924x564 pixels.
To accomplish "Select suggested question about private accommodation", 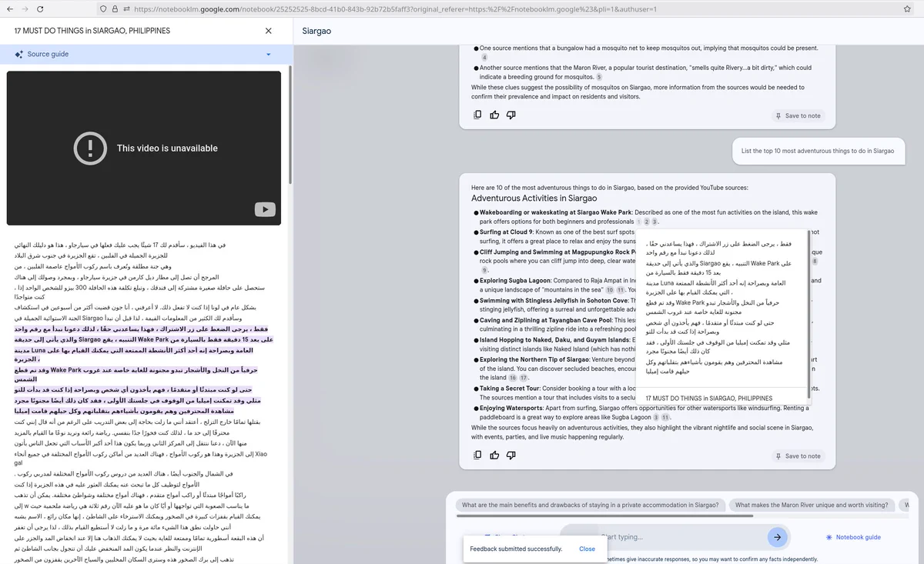I will pyautogui.click(x=591, y=505).
